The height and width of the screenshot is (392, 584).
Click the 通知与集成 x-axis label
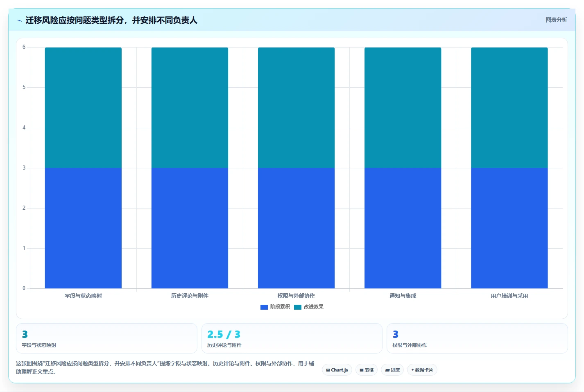(x=403, y=296)
